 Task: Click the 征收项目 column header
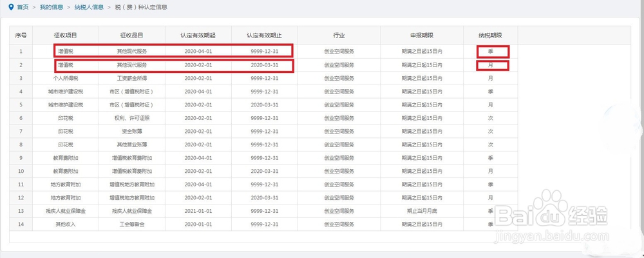tap(66, 35)
